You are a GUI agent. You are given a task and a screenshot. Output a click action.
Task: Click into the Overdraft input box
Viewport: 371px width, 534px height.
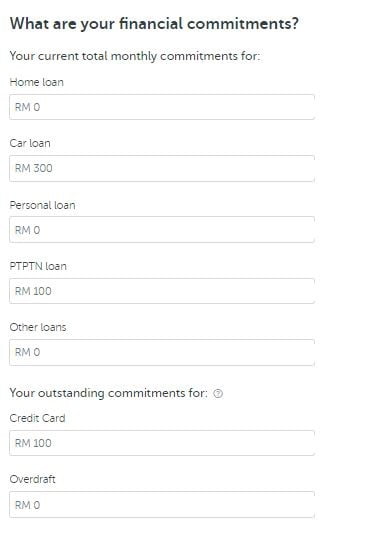[x=162, y=504]
